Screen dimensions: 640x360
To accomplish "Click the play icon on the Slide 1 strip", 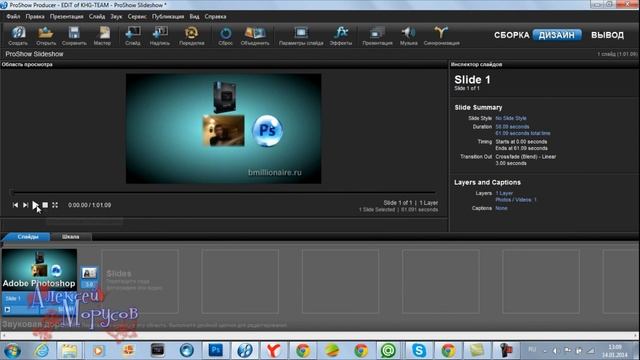I will 7,309.
